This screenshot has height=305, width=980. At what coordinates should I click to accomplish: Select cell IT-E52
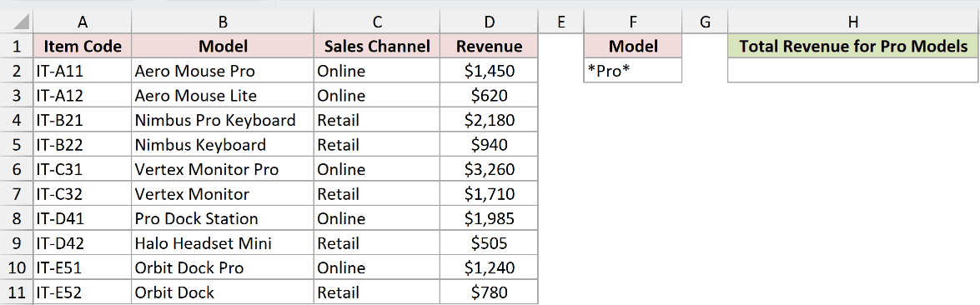pos(82,292)
